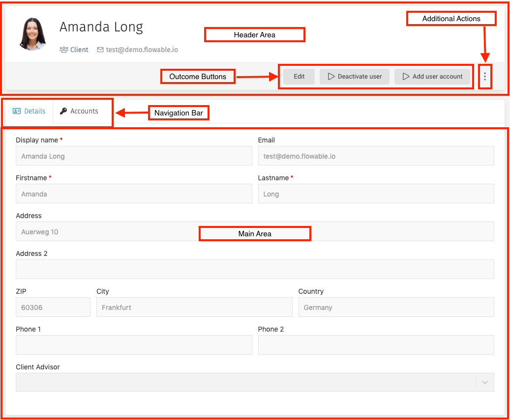Open the three-dot Additional Actions menu

point(485,77)
